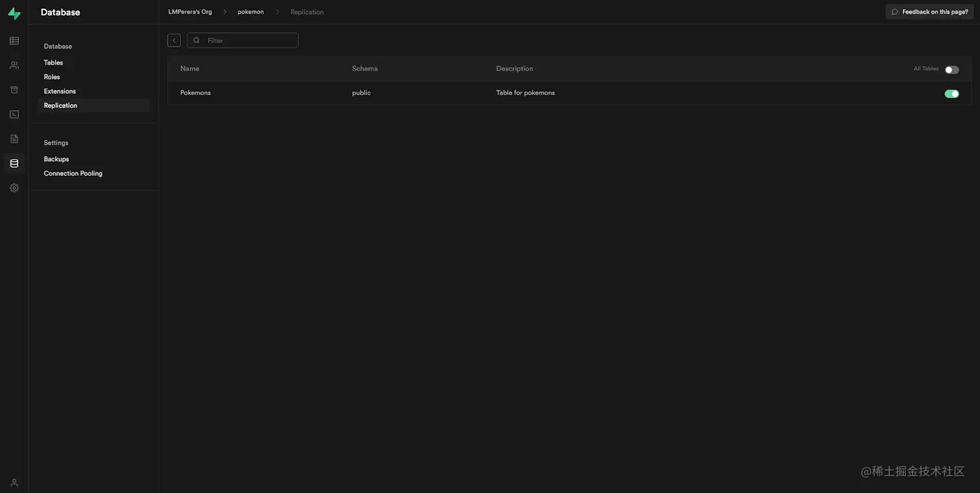Click LMPerera's Org breadcrumb
This screenshot has width=980, height=493.
pos(190,12)
